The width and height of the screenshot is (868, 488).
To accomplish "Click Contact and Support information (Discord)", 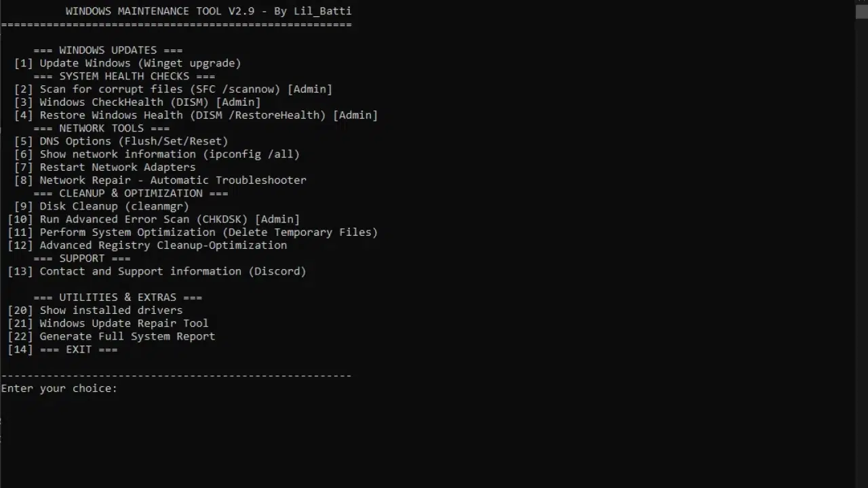I will tap(157, 271).
